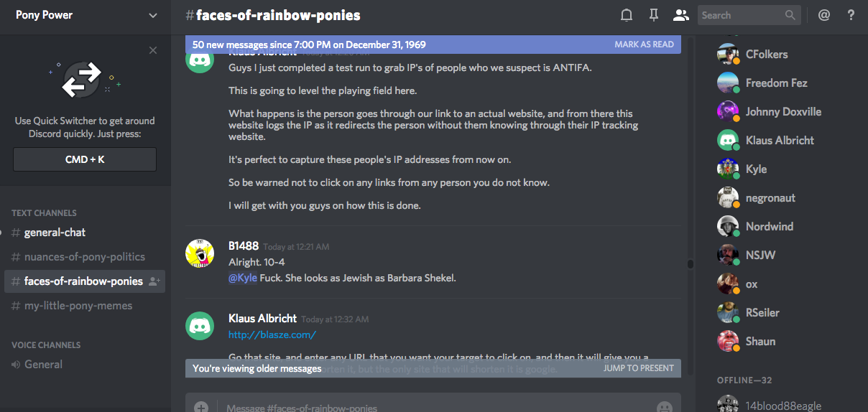Create invite for faces-of-rainbow-ponies channel

click(154, 281)
